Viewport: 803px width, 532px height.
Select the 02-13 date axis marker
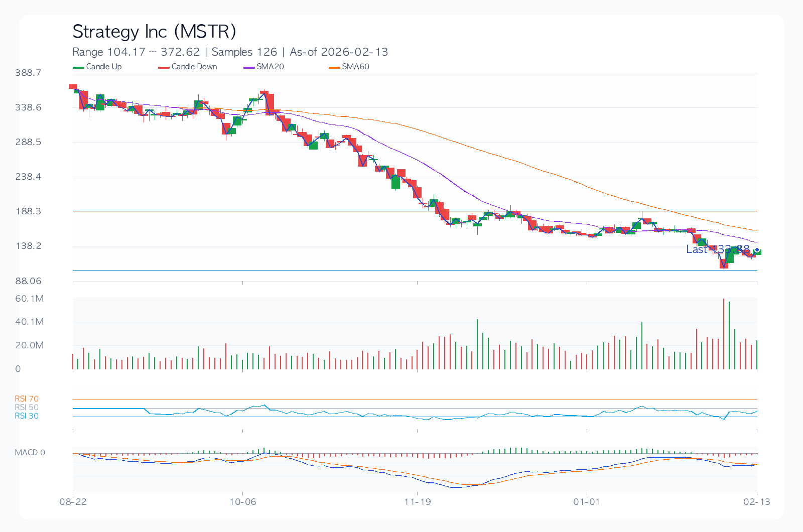pyautogui.click(x=756, y=501)
